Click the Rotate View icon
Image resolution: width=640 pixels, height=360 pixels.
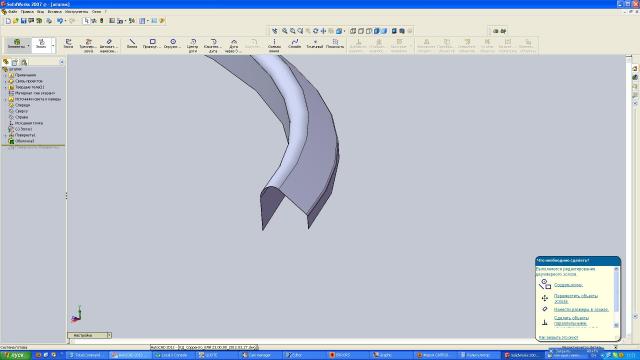[316, 31]
